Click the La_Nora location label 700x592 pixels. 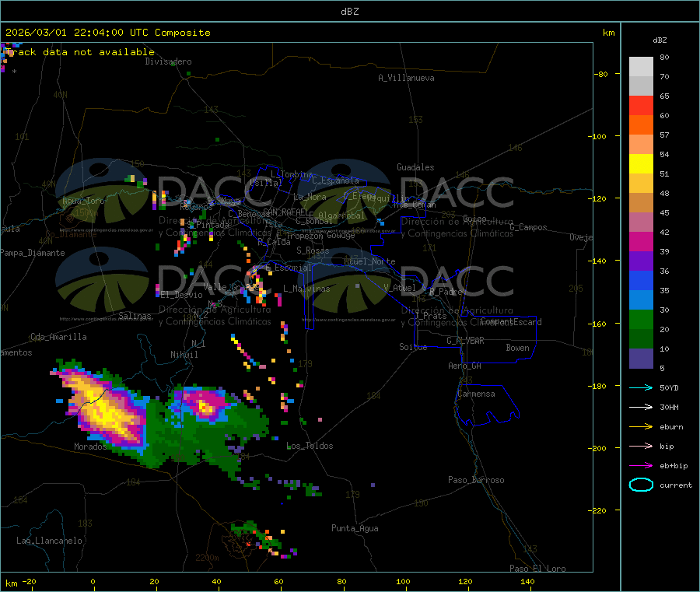(x=310, y=197)
